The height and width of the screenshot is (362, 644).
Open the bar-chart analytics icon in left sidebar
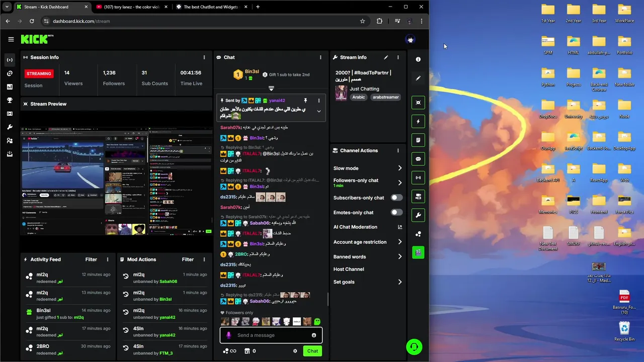click(10, 87)
